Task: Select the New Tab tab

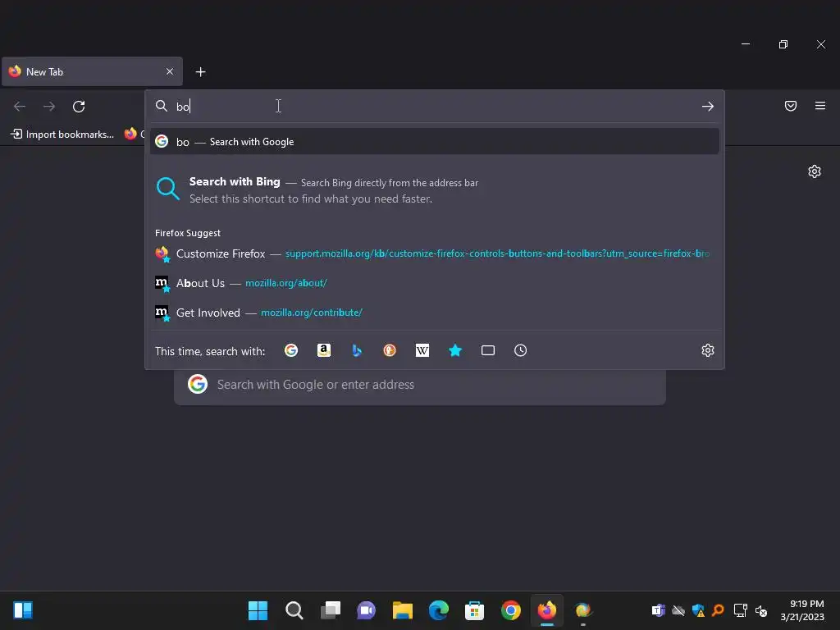Action: pos(92,71)
